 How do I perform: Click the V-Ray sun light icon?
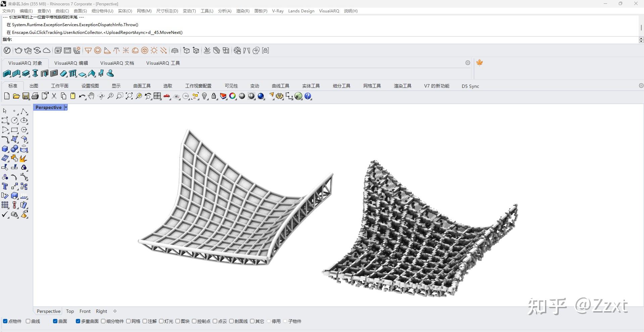154,51
